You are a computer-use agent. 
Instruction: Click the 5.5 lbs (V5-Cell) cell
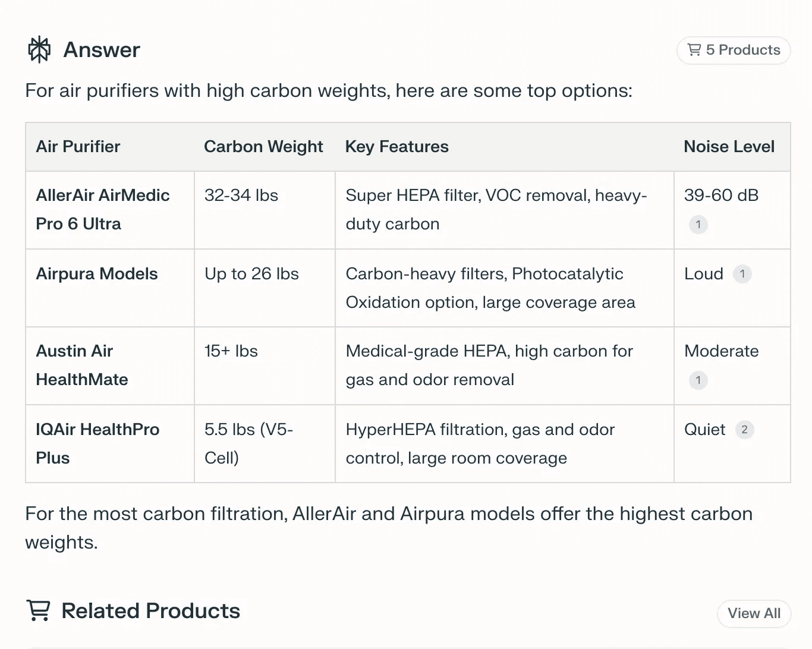[248, 444]
